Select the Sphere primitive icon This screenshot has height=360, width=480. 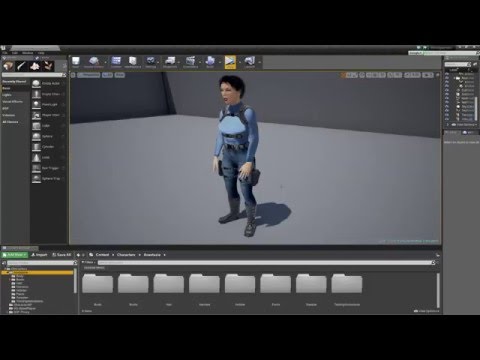click(x=36, y=136)
